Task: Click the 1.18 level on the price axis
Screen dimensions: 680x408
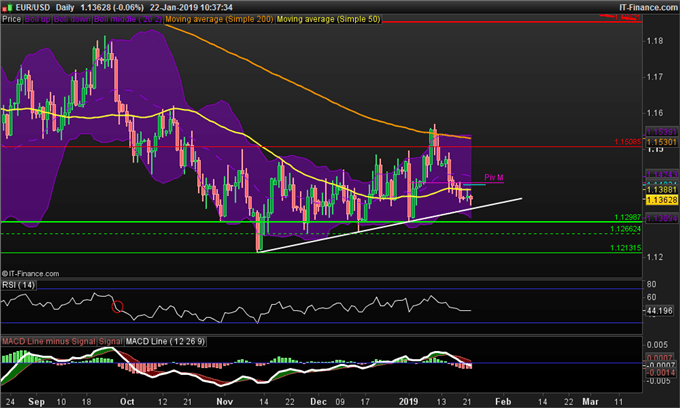Action: (x=655, y=41)
